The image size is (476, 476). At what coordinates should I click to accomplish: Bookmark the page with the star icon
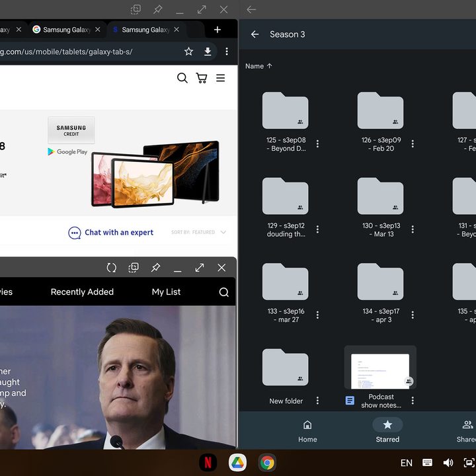pyautogui.click(x=188, y=52)
